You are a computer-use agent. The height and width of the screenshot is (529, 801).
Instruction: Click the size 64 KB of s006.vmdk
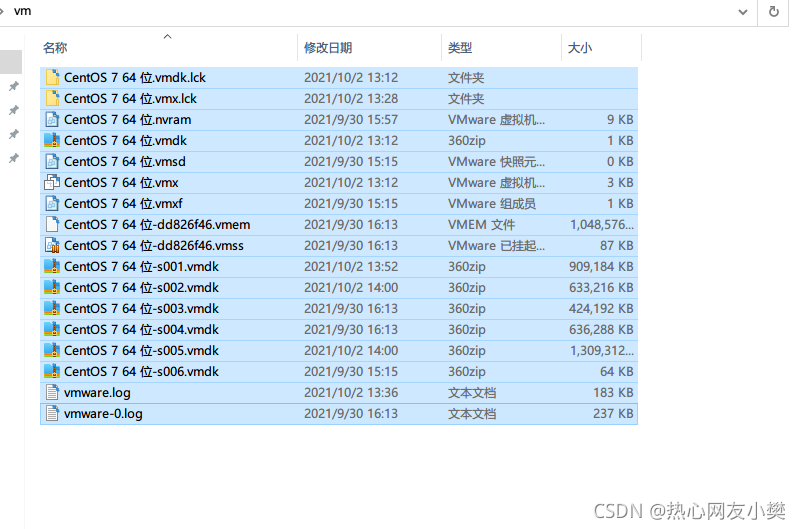(617, 371)
